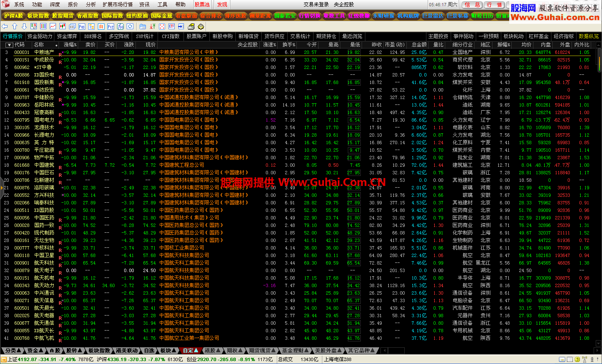Expand the 资金 bottom tab menu
602x364 pixels.
click(x=36, y=351)
